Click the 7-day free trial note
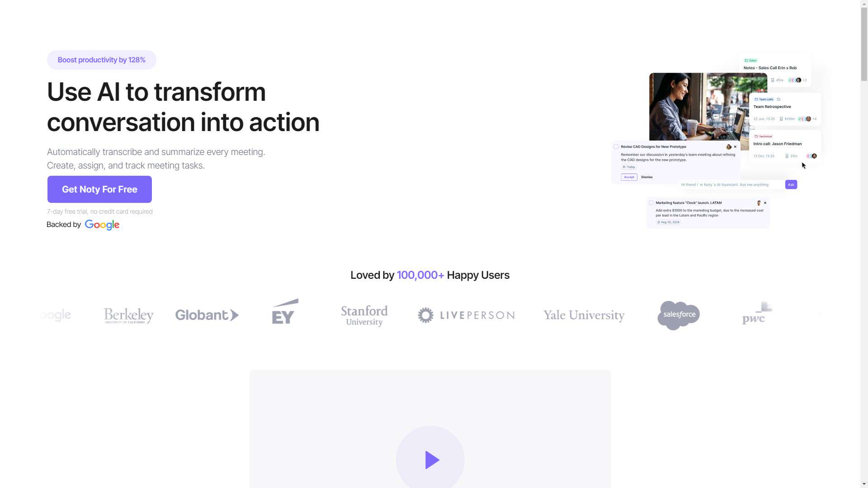This screenshot has width=868, height=488. (x=100, y=211)
